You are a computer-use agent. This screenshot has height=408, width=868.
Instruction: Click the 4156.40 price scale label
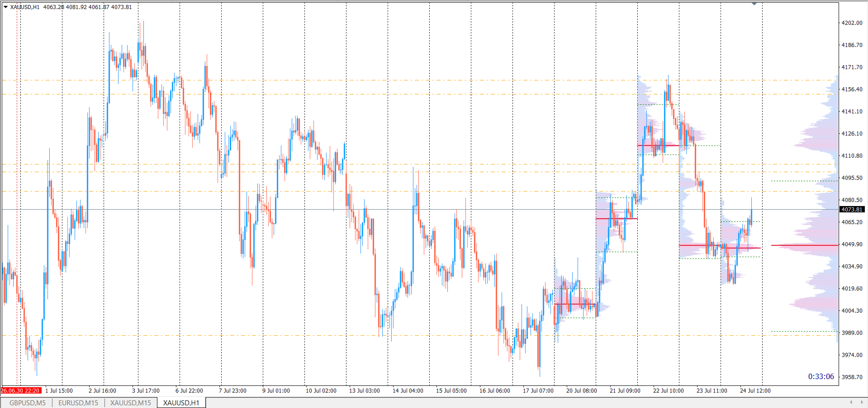(x=852, y=89)
